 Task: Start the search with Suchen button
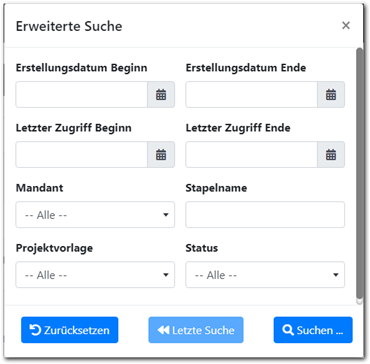click(x=313, y=330)
